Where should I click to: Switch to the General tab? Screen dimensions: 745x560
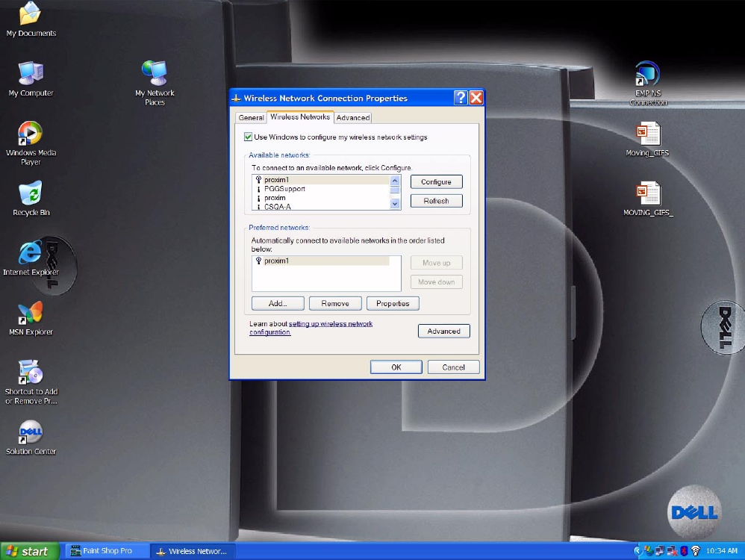tap(252, 117)
